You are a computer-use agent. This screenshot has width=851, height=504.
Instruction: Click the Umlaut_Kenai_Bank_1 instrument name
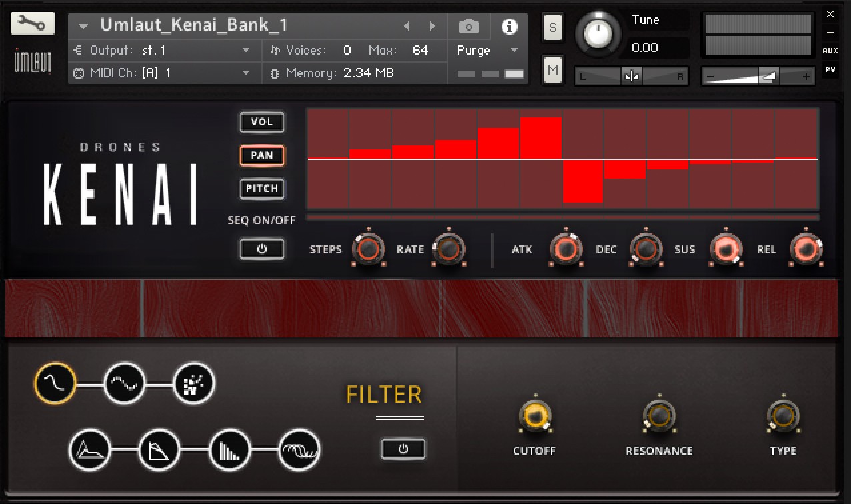pos(194,25)
